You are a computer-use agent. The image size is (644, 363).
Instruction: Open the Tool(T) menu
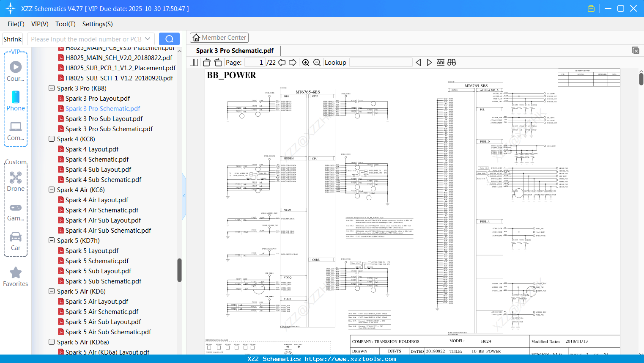click(65, 24)
